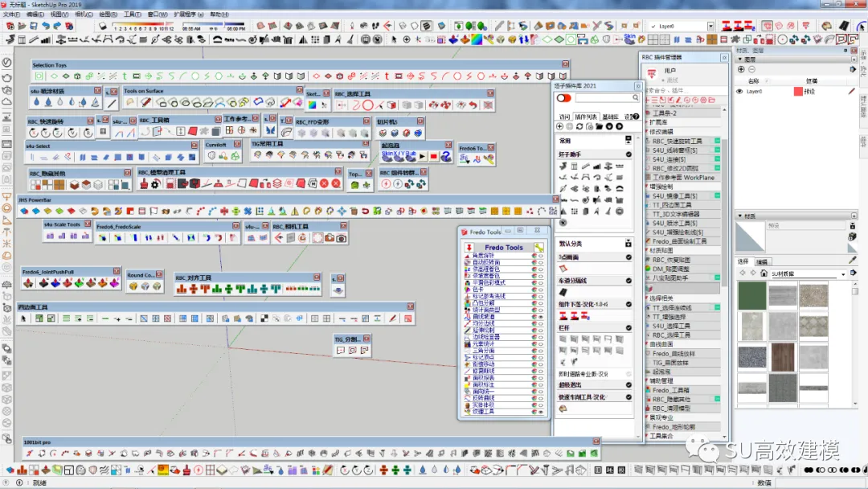
Task: Toggle the check circle next to 坯子助手
Action: 628,154
